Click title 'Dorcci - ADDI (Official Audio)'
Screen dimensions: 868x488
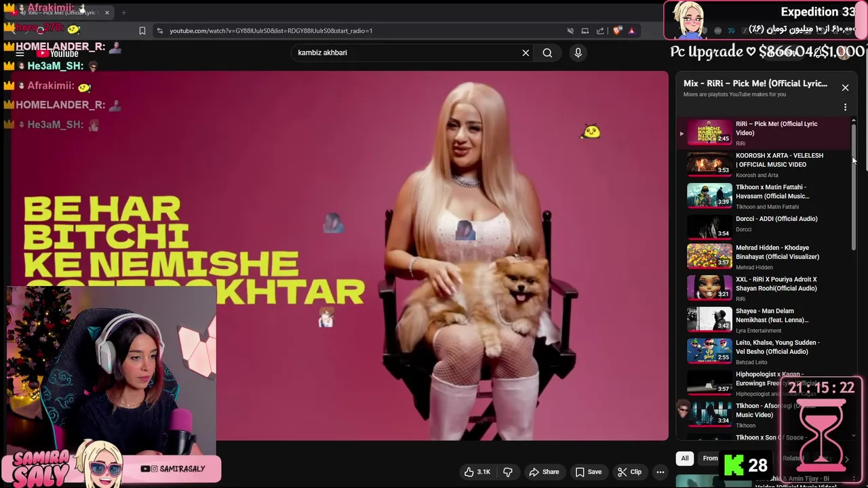[x=776, y=219]
